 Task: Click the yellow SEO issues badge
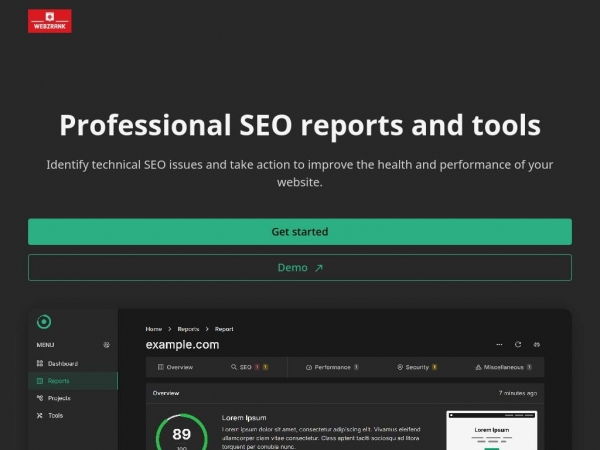[265, 367]
